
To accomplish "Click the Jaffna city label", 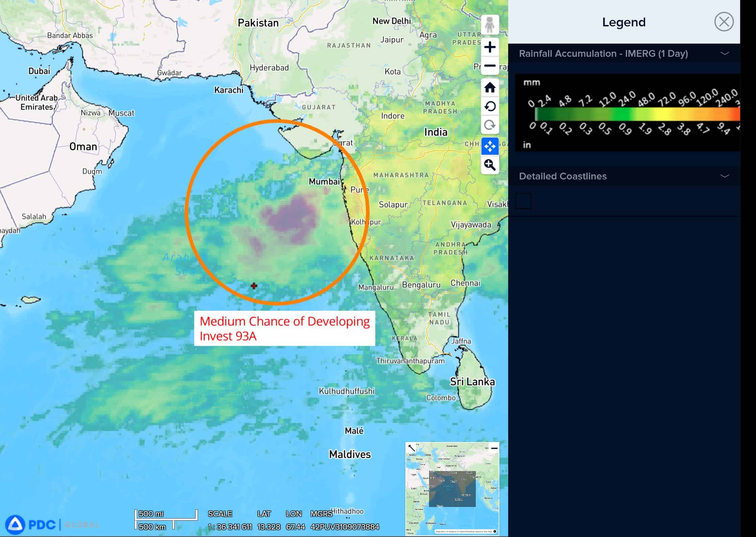I will tap(461, 341).
